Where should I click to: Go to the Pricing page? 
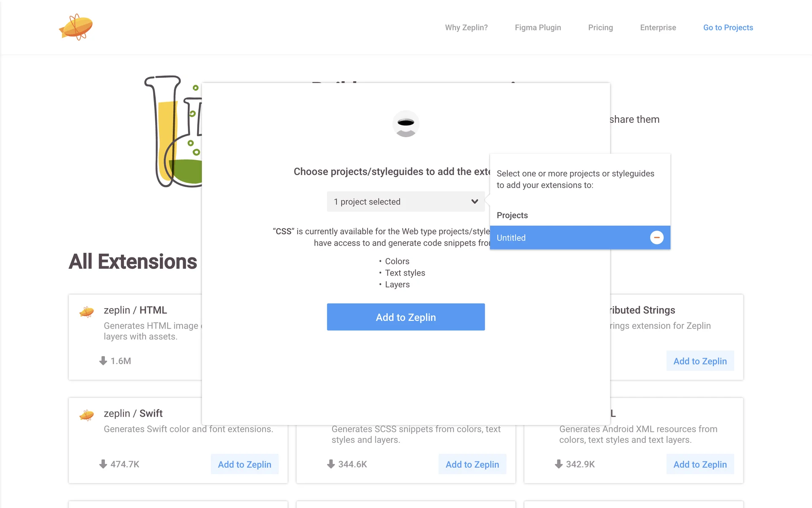[600, 28]
